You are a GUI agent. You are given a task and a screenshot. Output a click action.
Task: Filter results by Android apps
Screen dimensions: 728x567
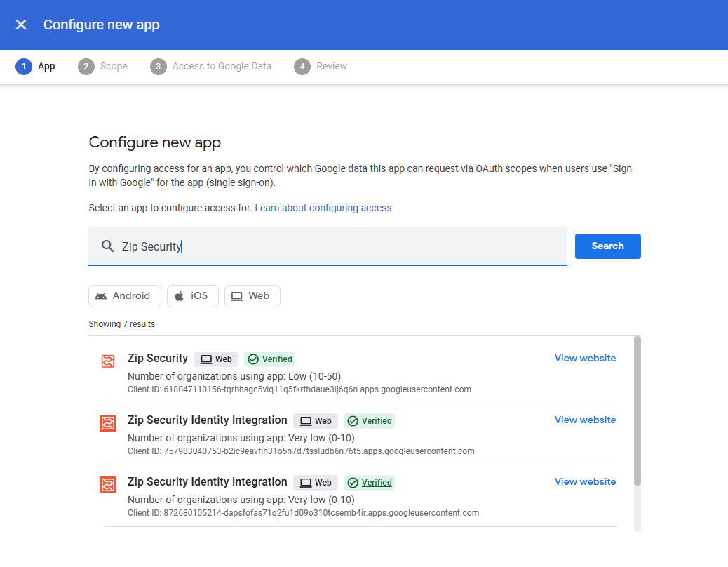tap(124, 296)
